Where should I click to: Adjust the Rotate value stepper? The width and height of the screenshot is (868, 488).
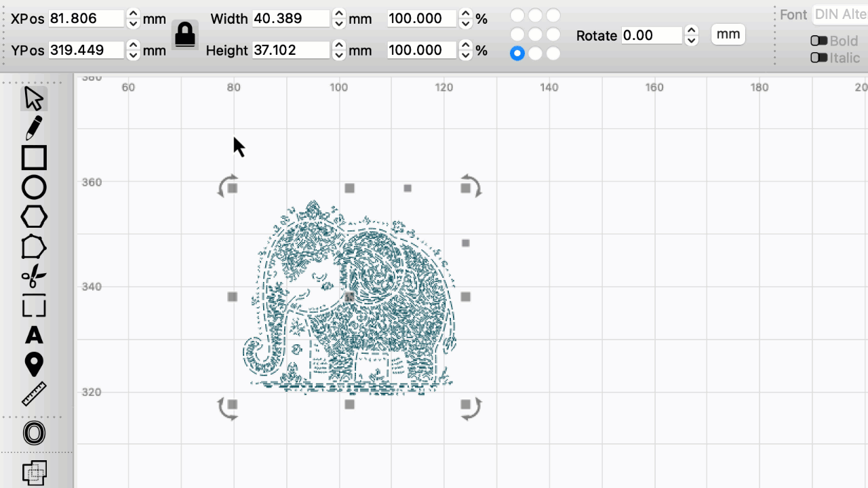[691, 35]
